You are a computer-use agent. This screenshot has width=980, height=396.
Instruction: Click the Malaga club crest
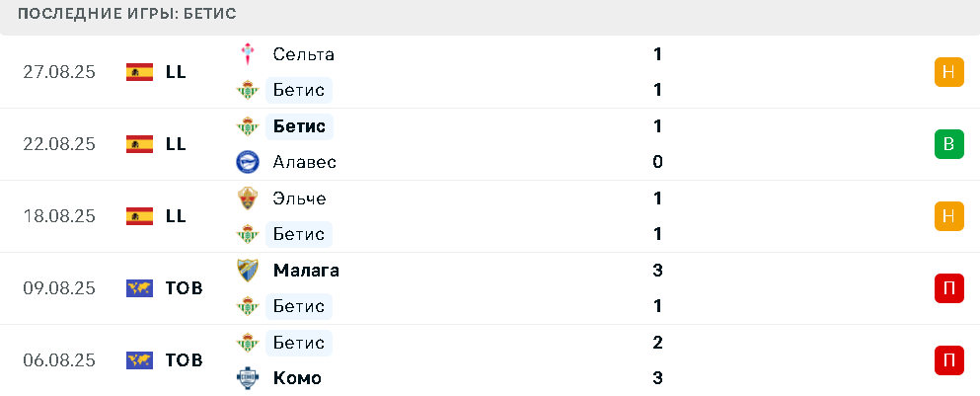(x=248, y=271)
